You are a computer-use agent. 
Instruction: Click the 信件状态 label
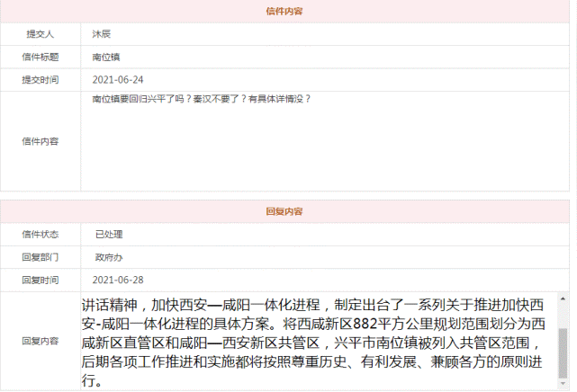tap(41, 235)
